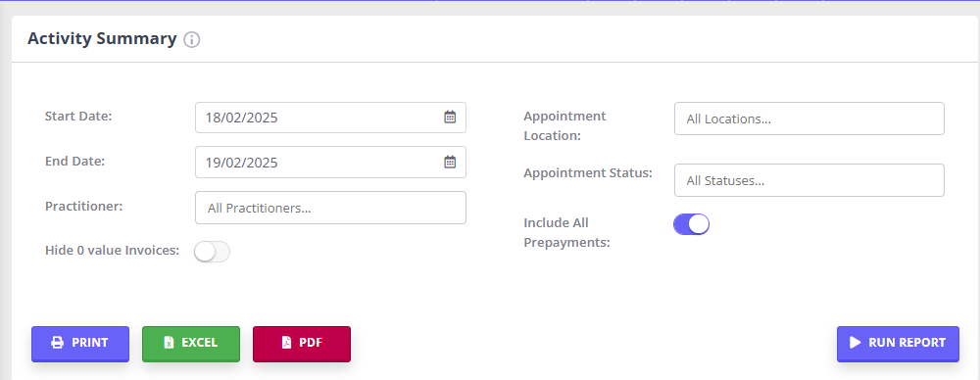
Task: Click the info icon beside Activity Summary
Action: point(192,40)
